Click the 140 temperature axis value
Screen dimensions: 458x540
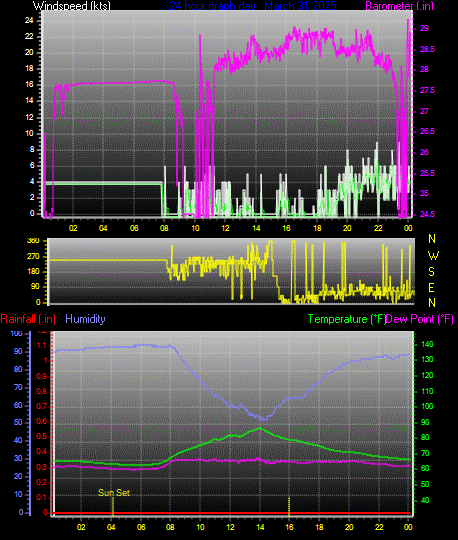pos(427,344)
